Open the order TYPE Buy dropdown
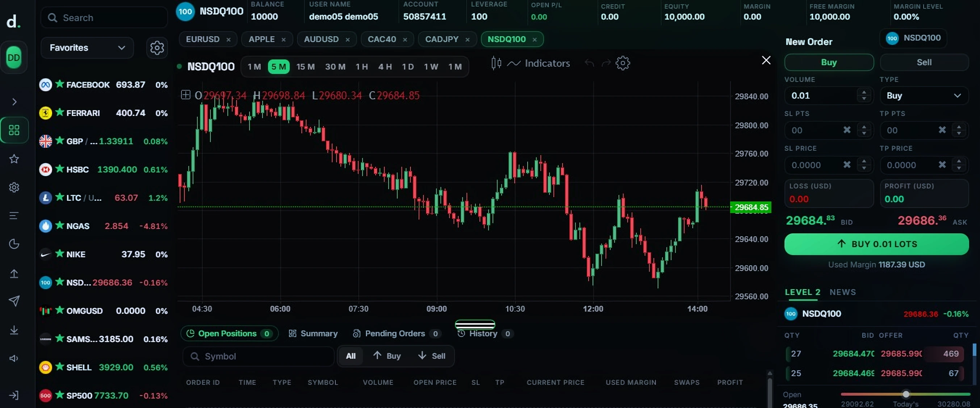Image resolution: width=980 pixels, height=408 pixels. [924, 96]
